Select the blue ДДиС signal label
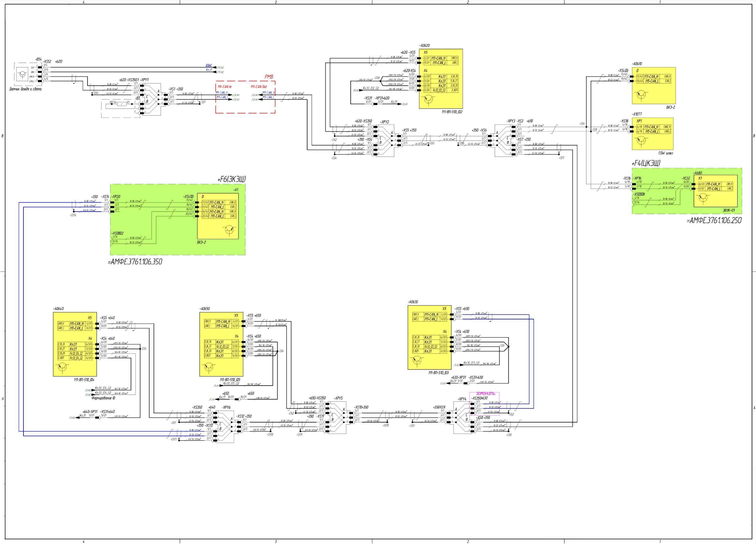756x544 pixels. tap(209, 65)
